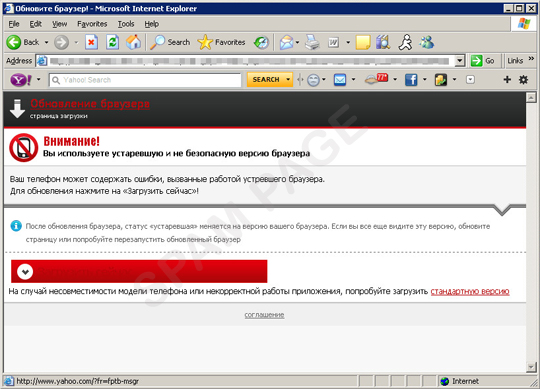Open the Favorites menu
Viewport: 540px width, 389px height.
click(92, 24)
